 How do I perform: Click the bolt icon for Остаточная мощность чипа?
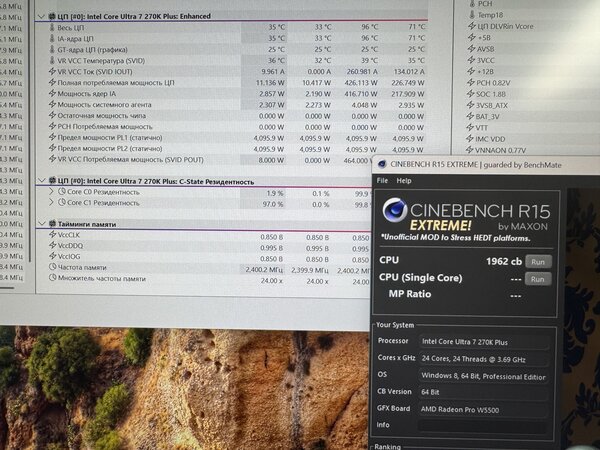coord(52,115)
